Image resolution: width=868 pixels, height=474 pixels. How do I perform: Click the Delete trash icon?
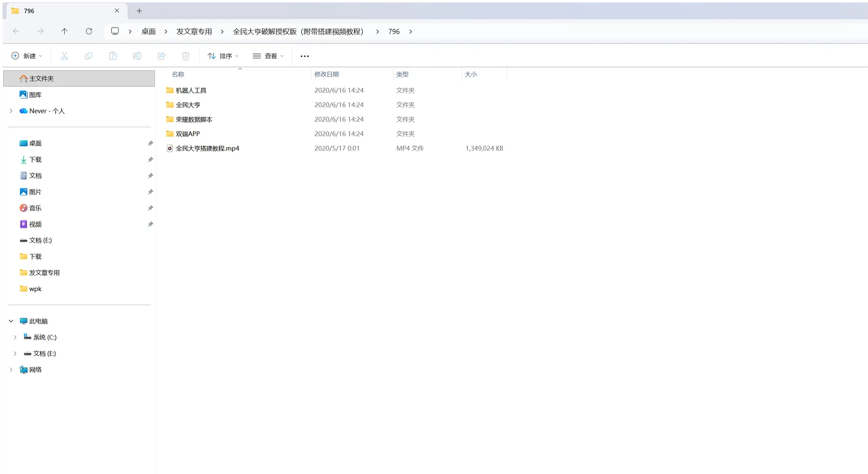click(x=186, y=56)
